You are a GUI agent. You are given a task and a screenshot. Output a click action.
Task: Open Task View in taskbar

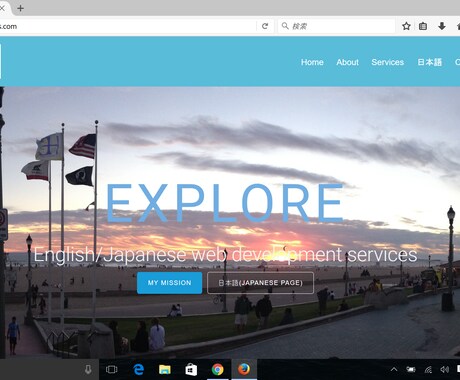[111, 369]
